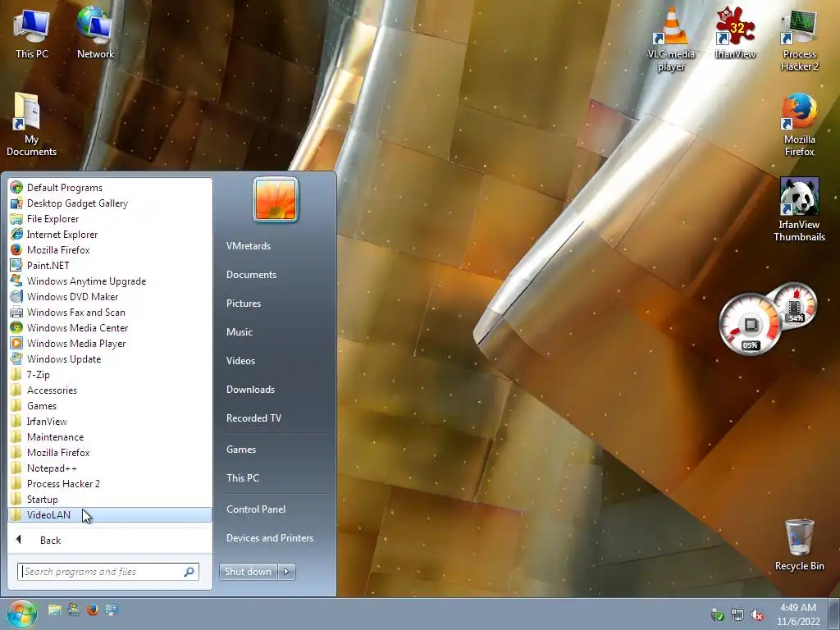This screenshot has width=840, height=630.
Task: Click the taskbar icon after File Explorer
Action: click(73, 609)
